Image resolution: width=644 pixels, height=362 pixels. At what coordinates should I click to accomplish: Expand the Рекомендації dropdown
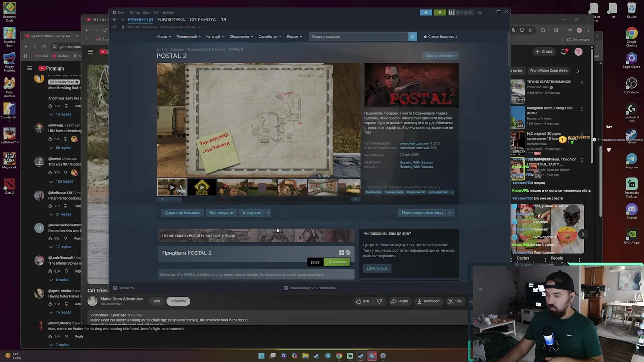188,37
